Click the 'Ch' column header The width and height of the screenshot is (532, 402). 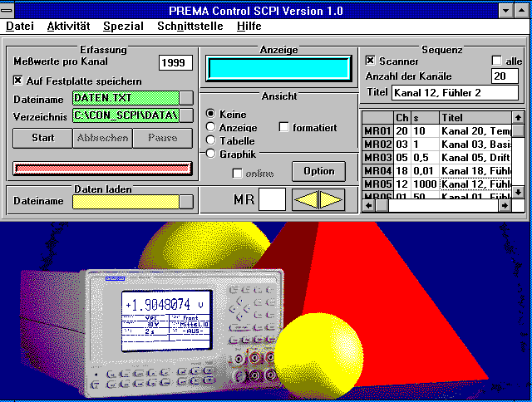coord(402,118)
